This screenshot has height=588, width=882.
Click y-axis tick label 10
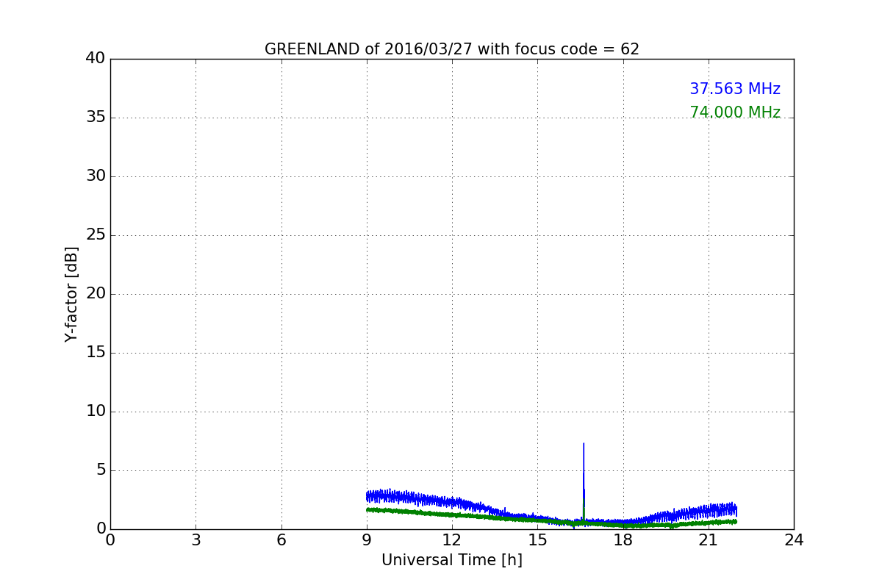96,411
